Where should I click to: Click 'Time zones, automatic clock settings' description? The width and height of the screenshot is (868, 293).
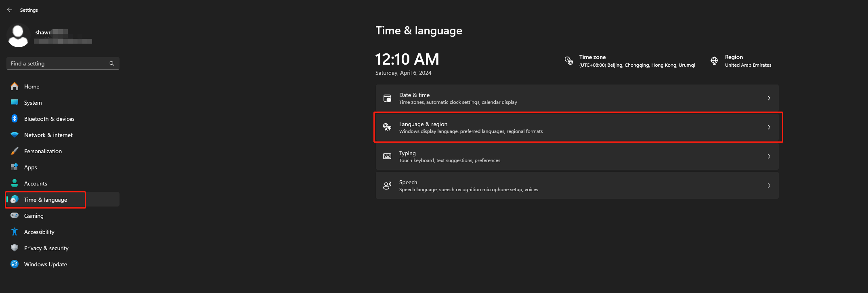pyautogui.click(x=458, y=102)
